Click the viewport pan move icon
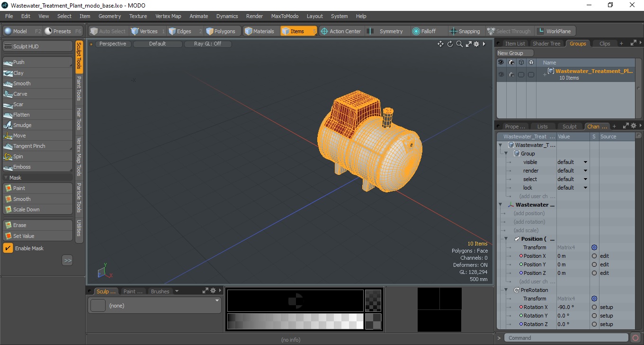Viewport: 644px width, 345px height. point(440,44)
